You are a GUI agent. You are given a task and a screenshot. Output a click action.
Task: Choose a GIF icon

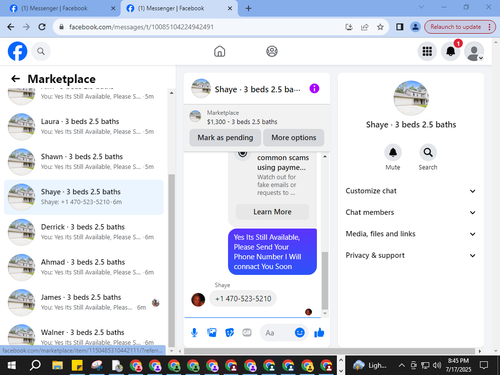247,332
